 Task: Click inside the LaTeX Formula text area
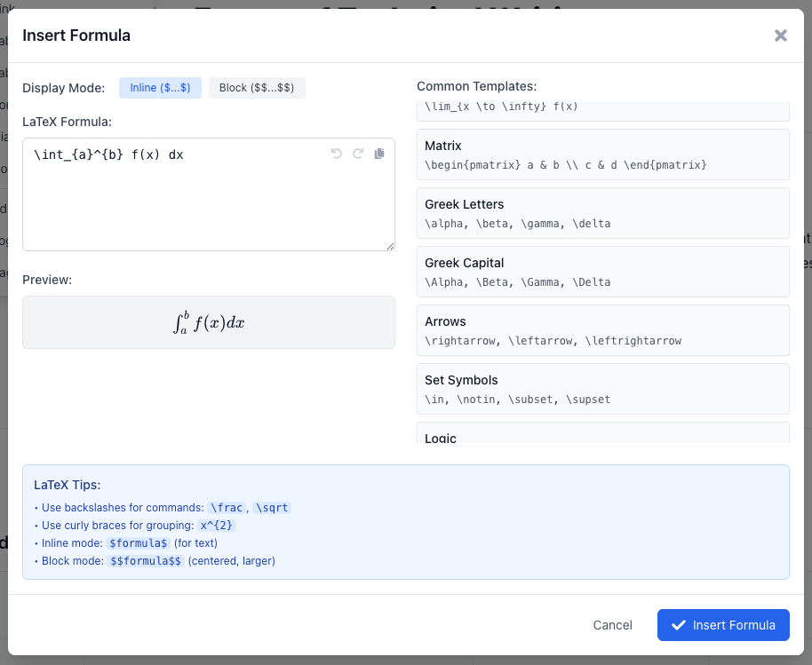point(209,194)
